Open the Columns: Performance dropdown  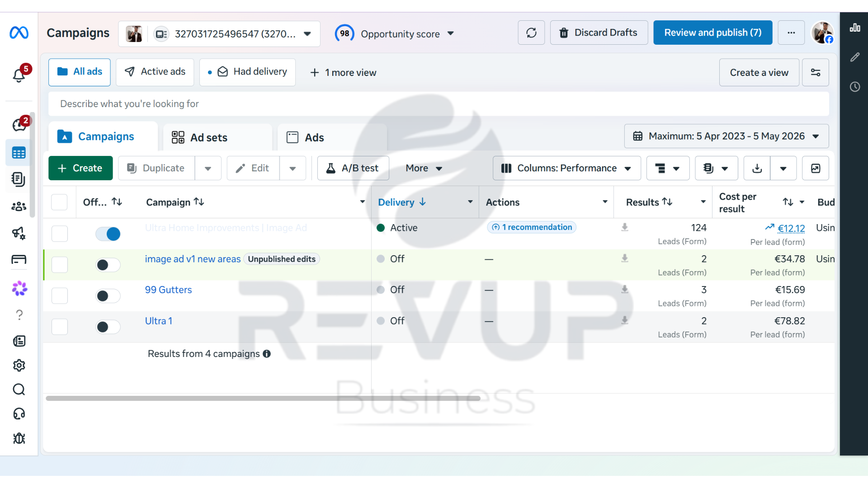[x=566, y=168]
